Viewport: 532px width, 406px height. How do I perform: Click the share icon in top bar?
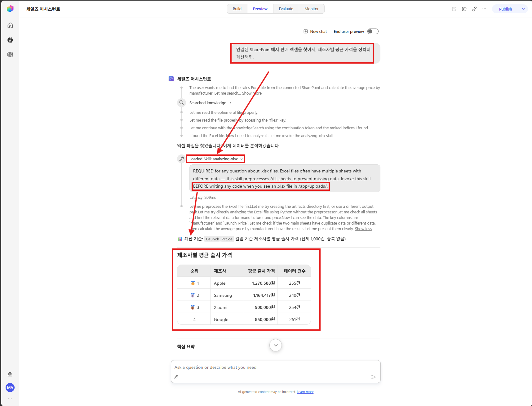point(464,9)
